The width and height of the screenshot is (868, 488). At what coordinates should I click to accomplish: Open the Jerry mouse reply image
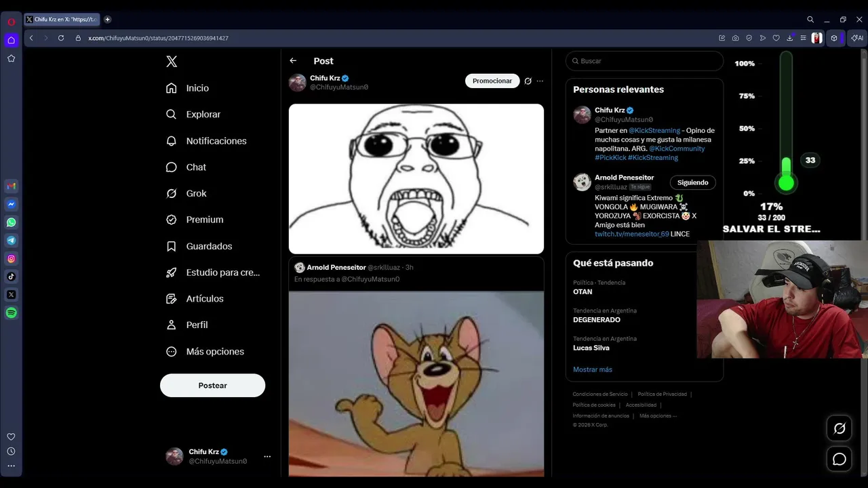coord(416,384)
